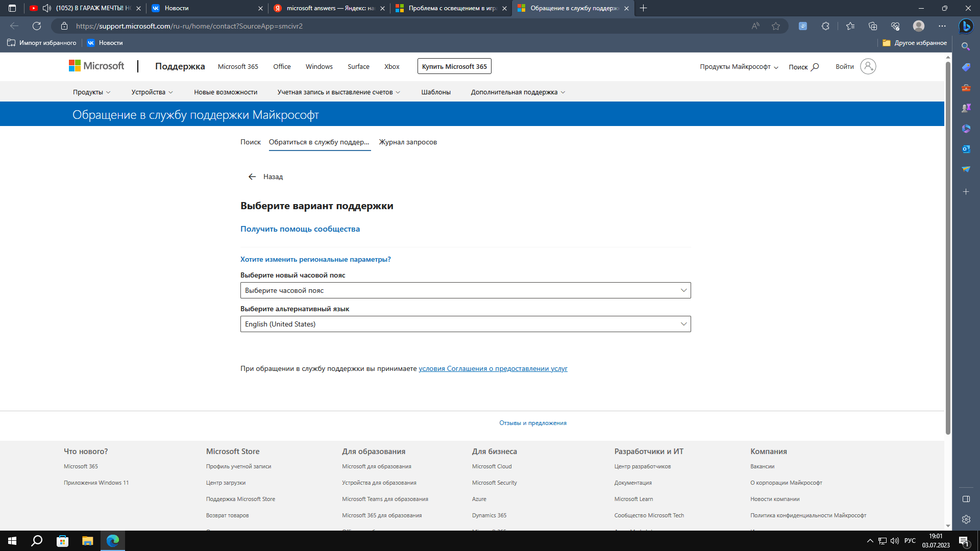Open Bing chat sidebar button
The width and height of the screenshot is (980, 551).
click(966, 26)
